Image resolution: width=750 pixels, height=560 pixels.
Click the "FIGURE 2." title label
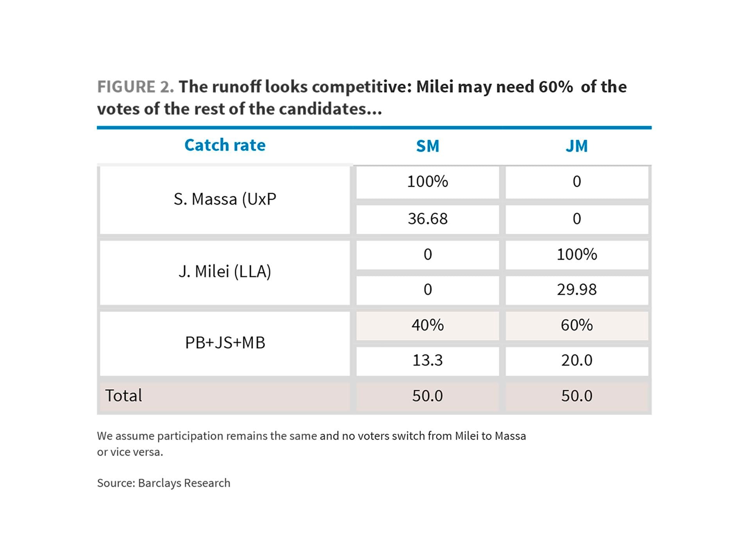[135, 87]
